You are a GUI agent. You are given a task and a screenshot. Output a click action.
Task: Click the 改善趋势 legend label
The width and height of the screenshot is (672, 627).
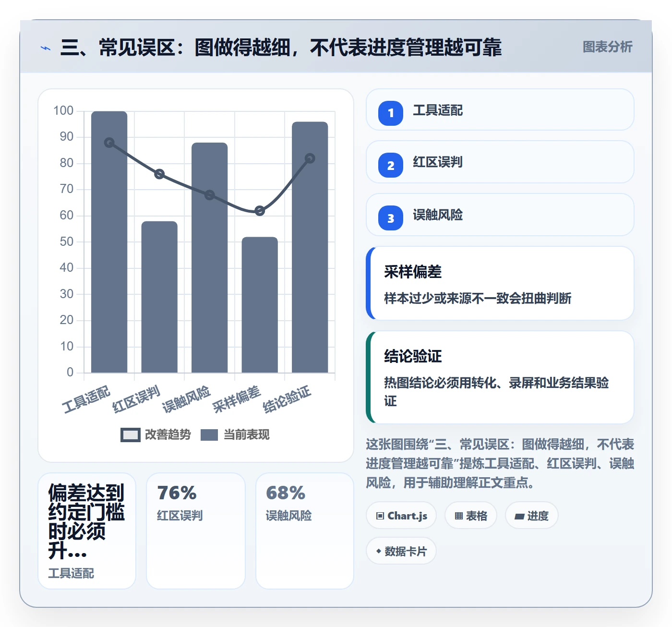[x=168, y=435]
